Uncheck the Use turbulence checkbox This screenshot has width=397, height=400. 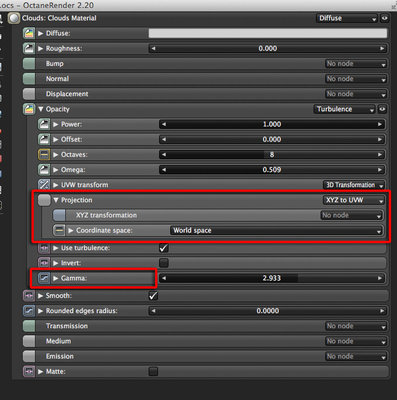pyautogui.click(x=164, y=248)
